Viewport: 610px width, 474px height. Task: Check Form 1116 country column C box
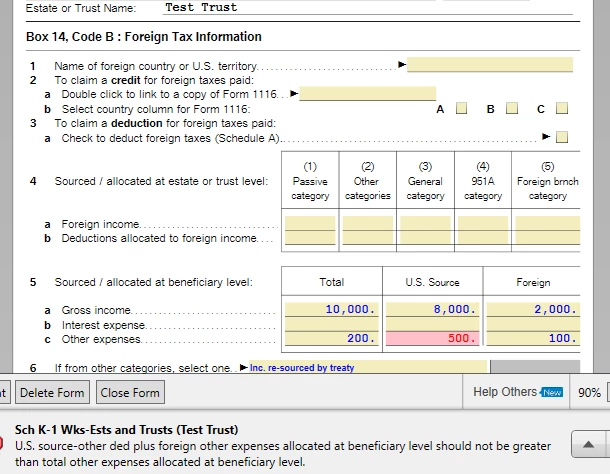coord(562,108)
